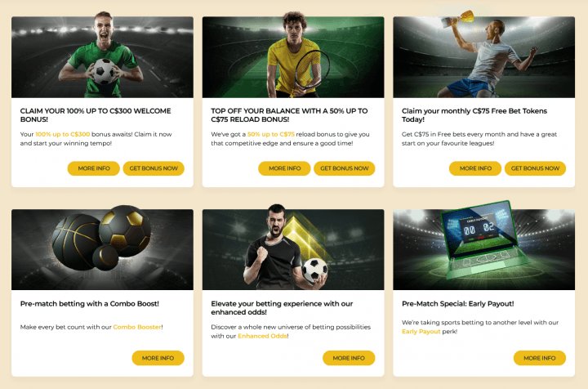Select More Info for Early Payout special
Image resolution: width=588 pixels, height=389 pixels.
pos(540,358)
